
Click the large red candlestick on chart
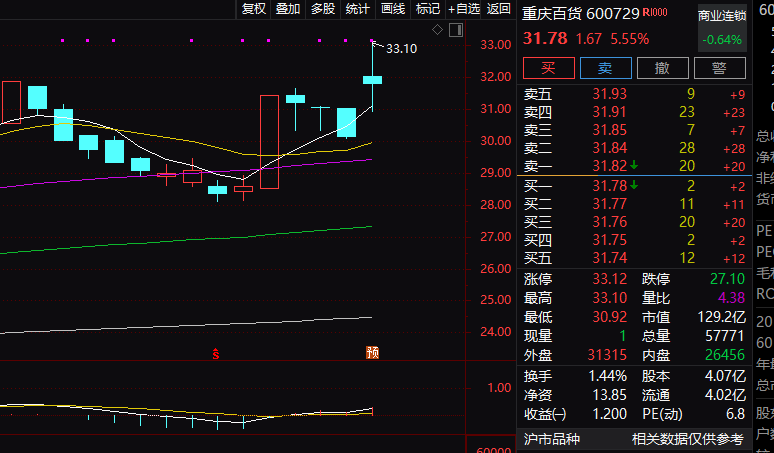click(270, 142)
